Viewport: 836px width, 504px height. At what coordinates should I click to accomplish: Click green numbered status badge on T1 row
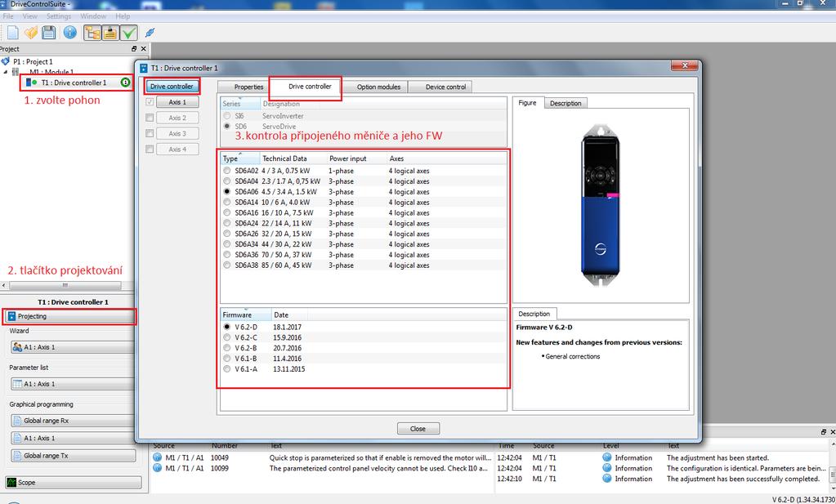pyautogui.click(x=125, y=82)
